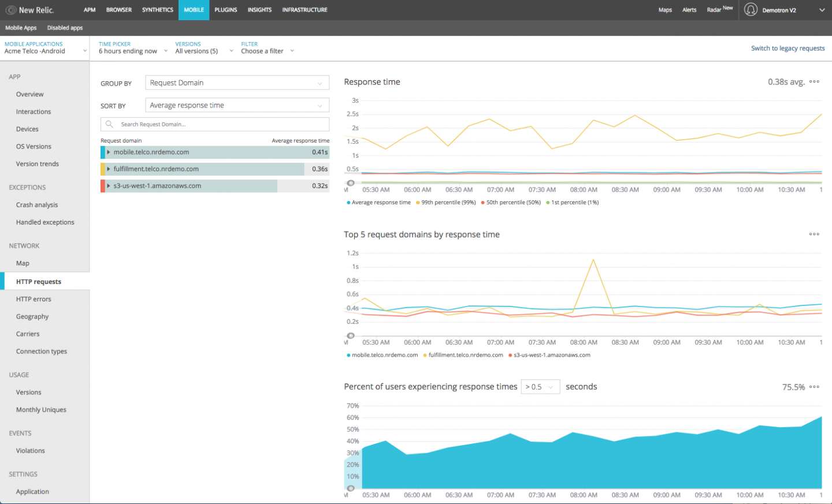Open Devices in the sidebar
832x504 pixels.
[27, 129]
